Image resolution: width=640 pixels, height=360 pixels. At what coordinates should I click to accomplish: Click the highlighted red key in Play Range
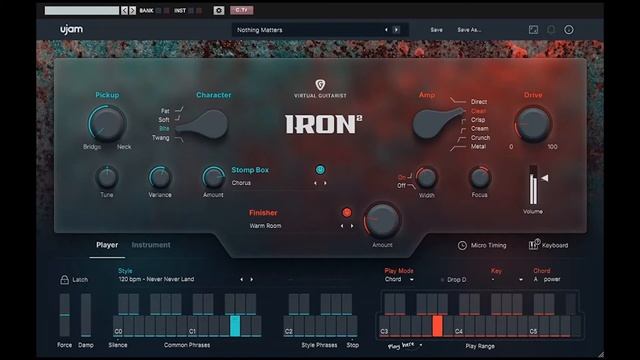click(437, 326)
